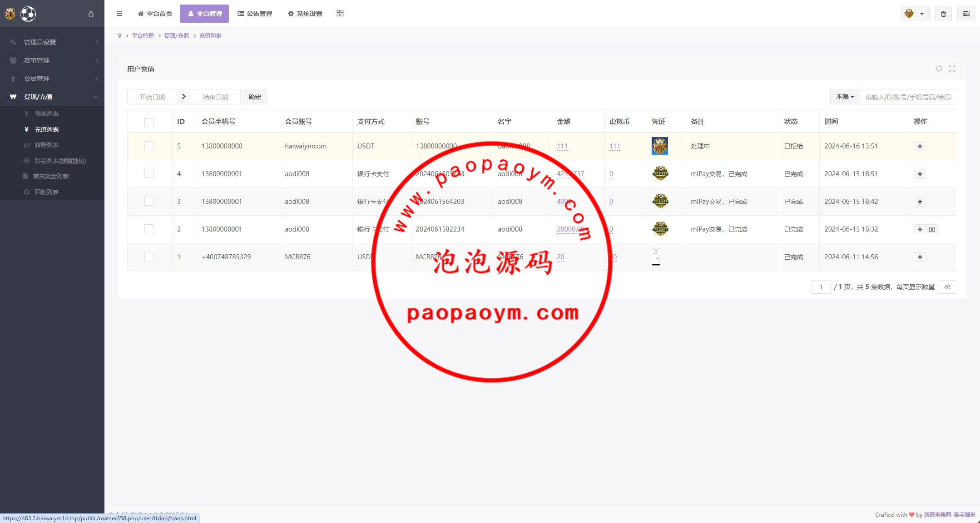Click virtual coin link 111 in row ID 5

614,146
